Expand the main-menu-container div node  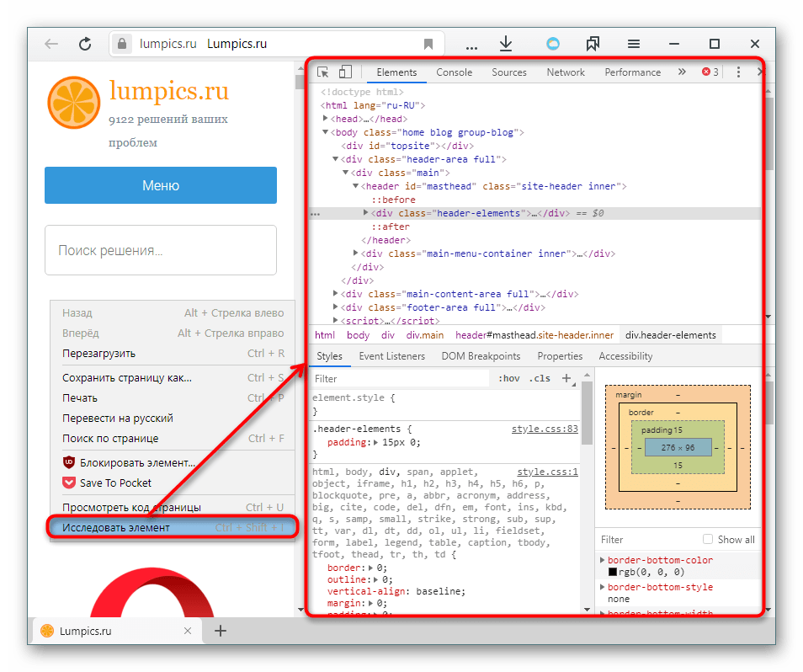pos(356,253)
